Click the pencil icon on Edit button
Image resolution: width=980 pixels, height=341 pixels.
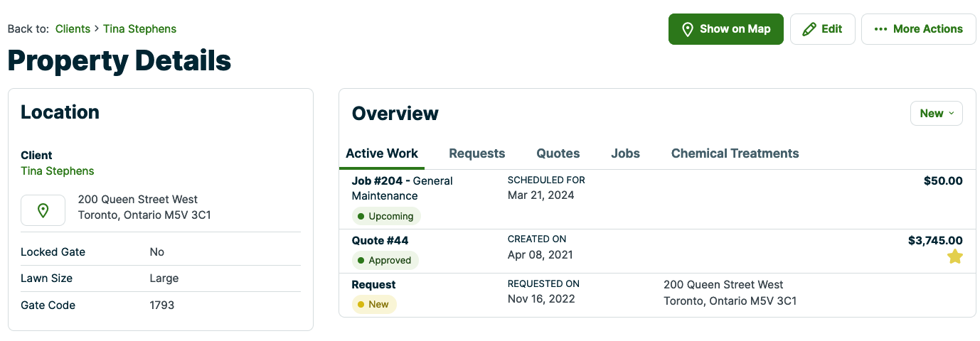tap(809, 29)
